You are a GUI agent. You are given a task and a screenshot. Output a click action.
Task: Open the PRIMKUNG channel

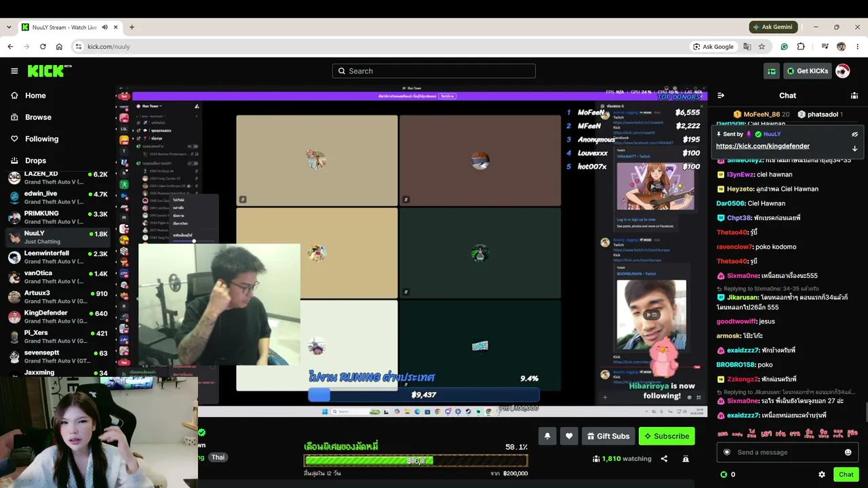58,218
